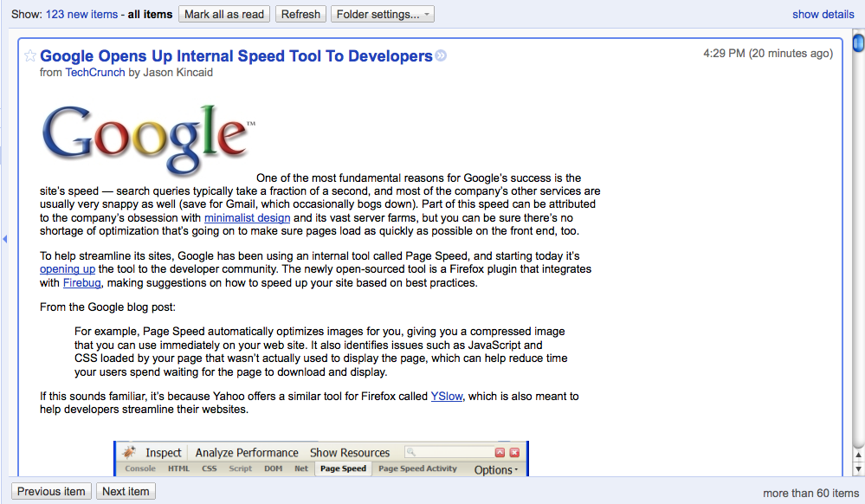Open the Options dropdown in the Firebug image

(x=495, y=469)
